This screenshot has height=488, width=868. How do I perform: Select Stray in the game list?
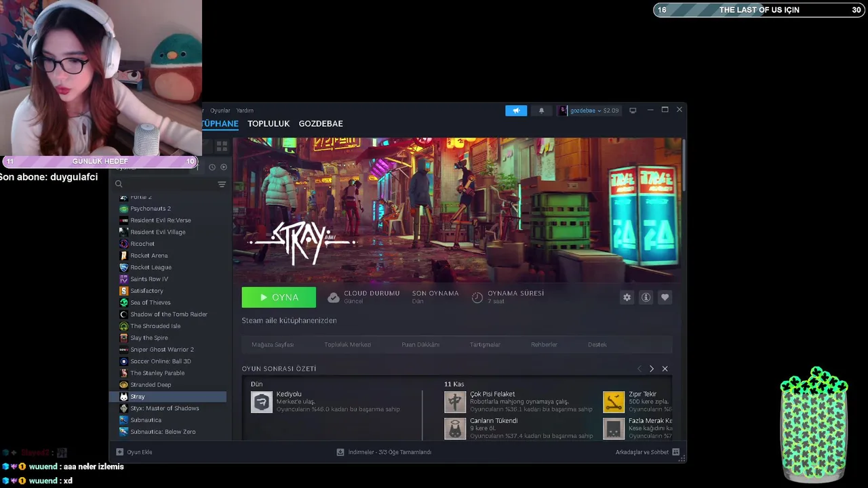[x=167, y=396]
